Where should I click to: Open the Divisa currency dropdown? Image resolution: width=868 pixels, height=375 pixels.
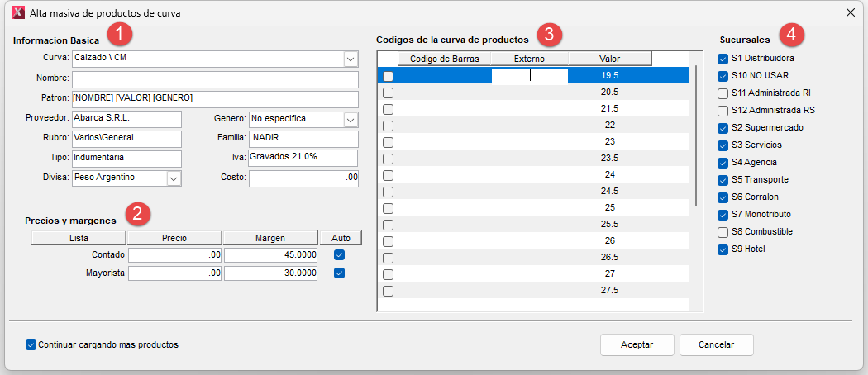(174, 178)
